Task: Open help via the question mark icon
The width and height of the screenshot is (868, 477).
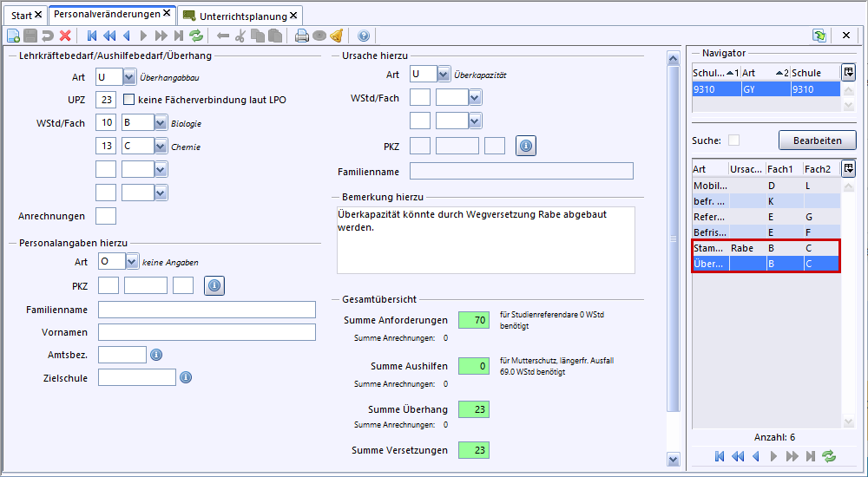Action: click(364, 36)
